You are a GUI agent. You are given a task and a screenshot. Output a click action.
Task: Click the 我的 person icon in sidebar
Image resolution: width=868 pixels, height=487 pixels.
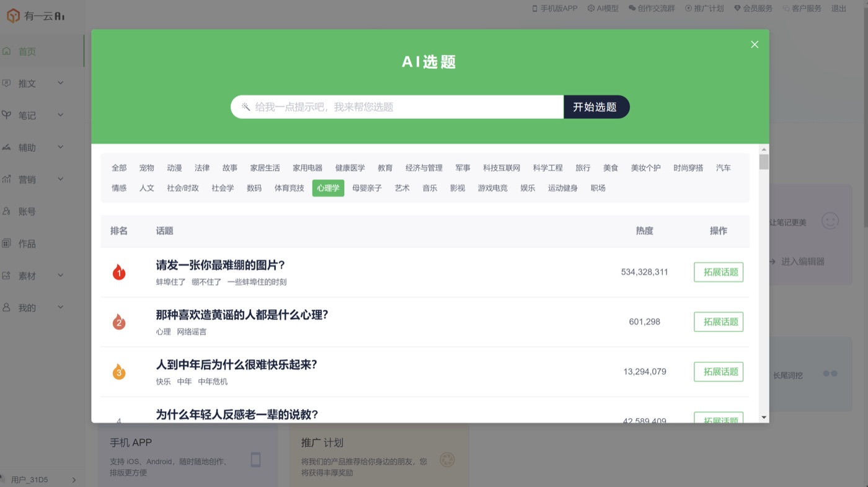pyautogui.click(x=7, y=307)
